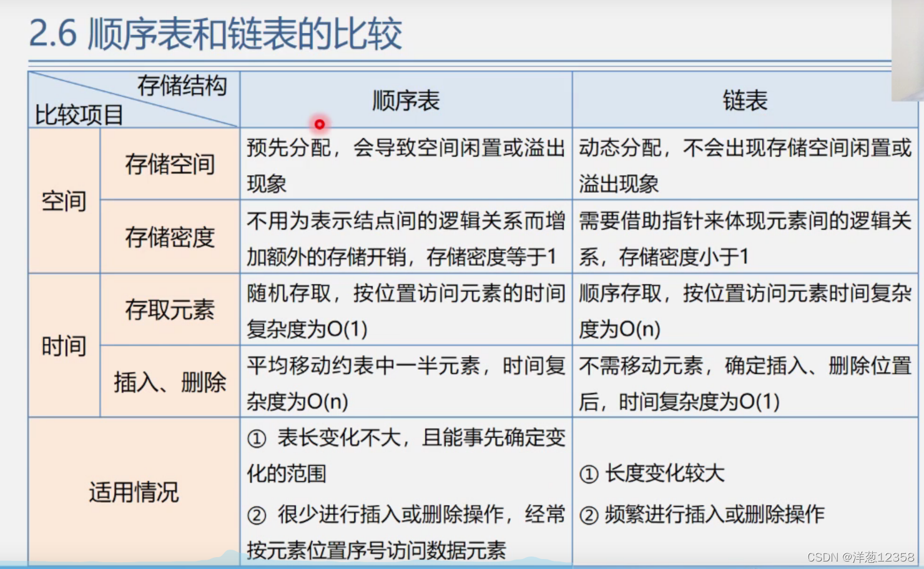Viewport: 924px width, 569px height.
Task: Click item '① 表长变化不大'
Action: pos(406,455)
